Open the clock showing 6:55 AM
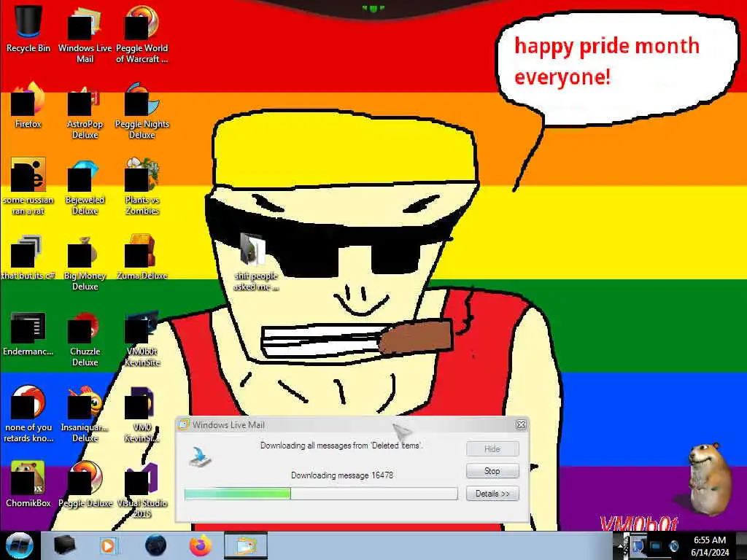This screenshot has width=747, height=560. coord(710,545)
